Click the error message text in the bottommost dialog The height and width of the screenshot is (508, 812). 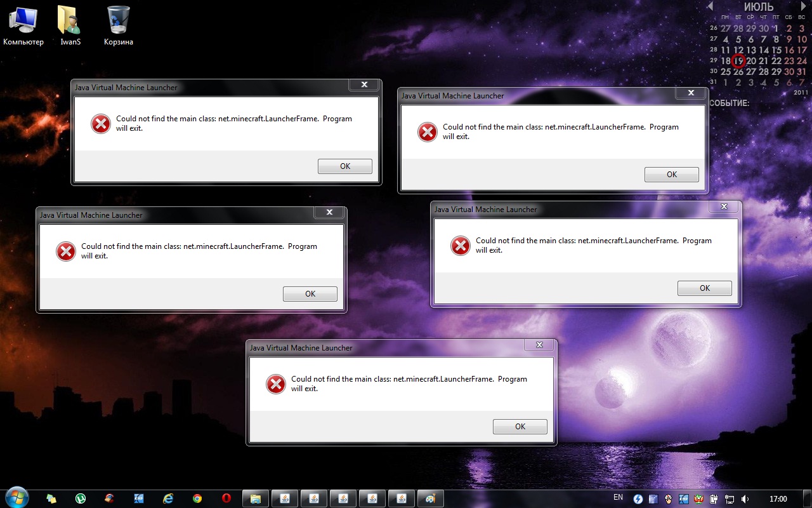409,384
